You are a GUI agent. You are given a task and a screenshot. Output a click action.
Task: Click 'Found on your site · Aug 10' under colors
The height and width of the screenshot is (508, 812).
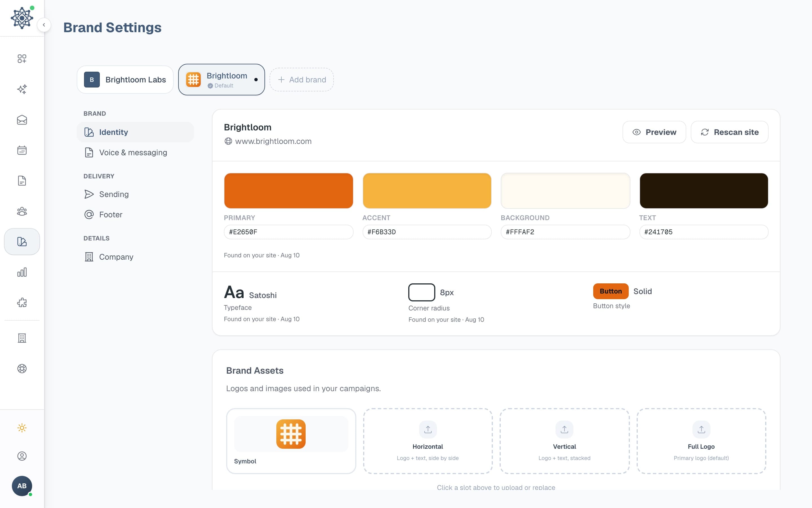262,255
